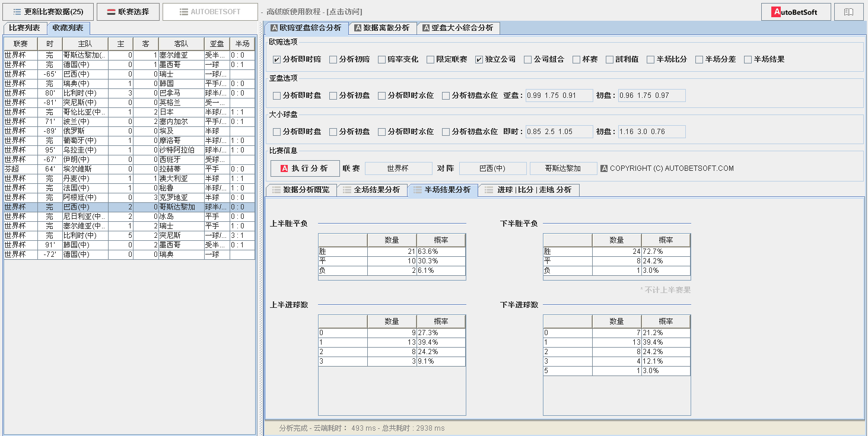Sort the list by 联赛 column header
Image resolution: width=868 pixels, height=436 pixels.
(x=20, y=44)
